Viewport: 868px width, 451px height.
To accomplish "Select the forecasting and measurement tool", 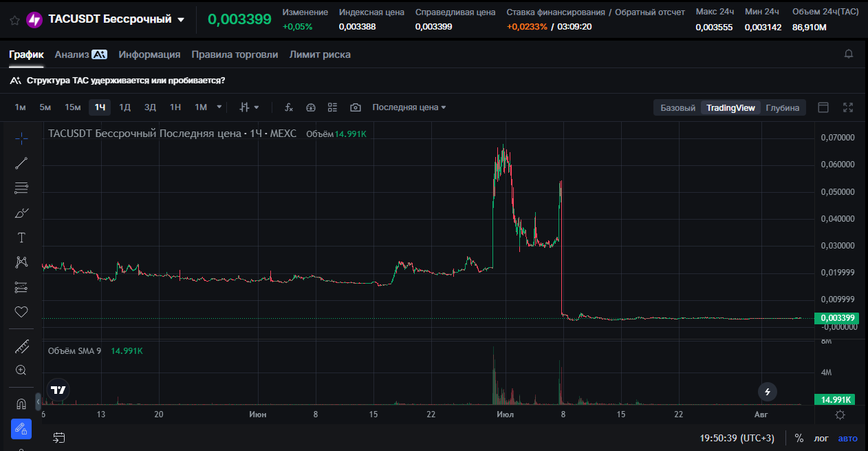I will pos(21,287).
